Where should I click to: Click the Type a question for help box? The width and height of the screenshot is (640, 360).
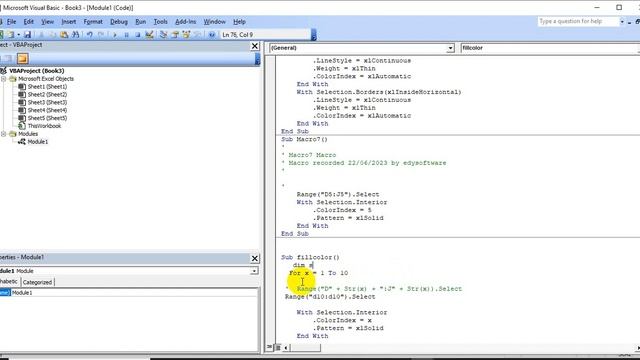click(578, 21)
